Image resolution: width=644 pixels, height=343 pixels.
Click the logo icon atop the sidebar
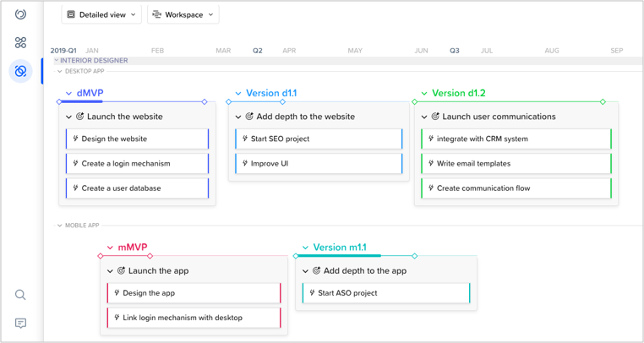[20, 14]
